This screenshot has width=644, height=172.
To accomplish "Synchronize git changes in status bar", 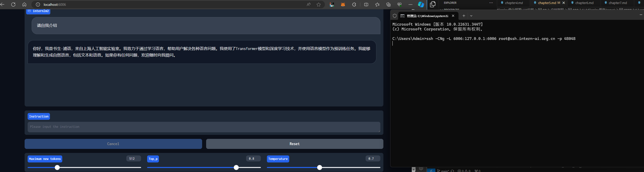I will point(452,171).
